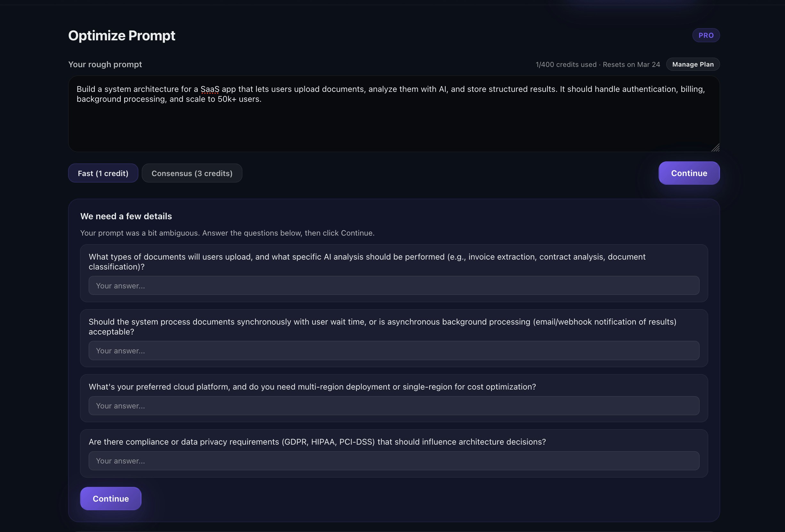Click the synchronous versus asynchronous answer field
This screenshot has height=532, width=785.
(393, 351)
